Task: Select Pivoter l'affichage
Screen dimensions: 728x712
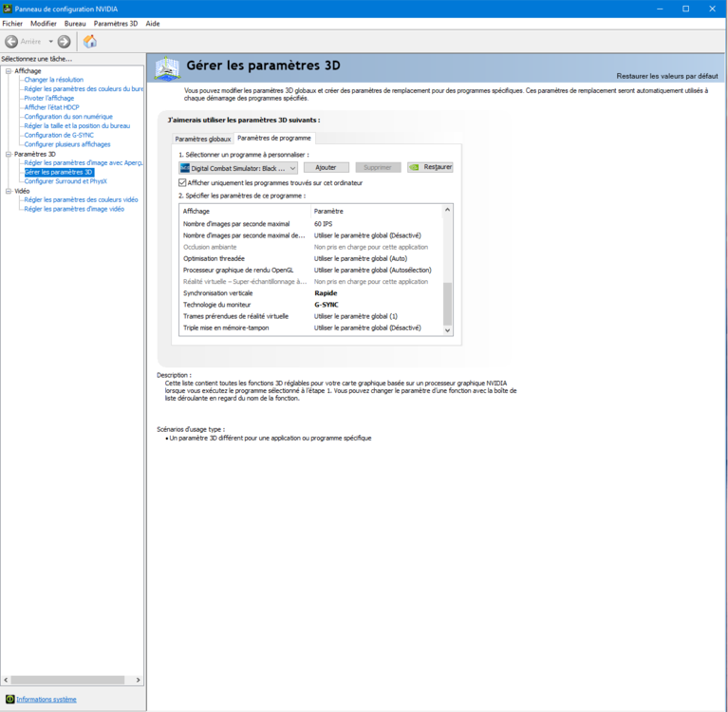Action: (x=49, y=99)
